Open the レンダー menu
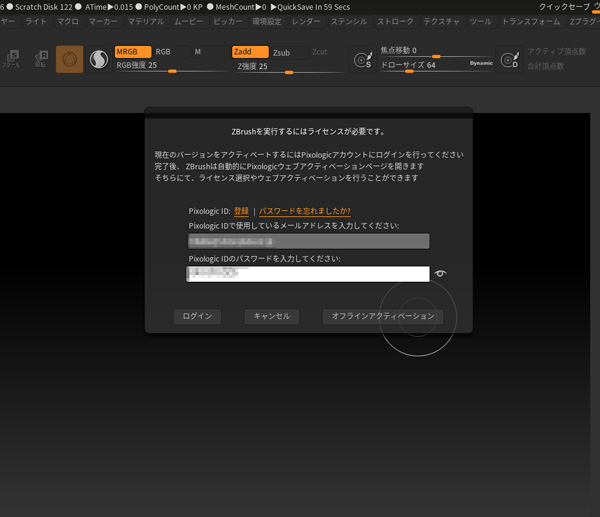The image size is (600, 517). (x=306, y=22)
